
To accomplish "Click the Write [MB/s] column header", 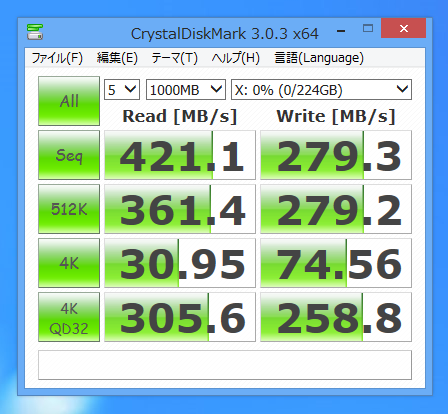I will pos(336,117).
